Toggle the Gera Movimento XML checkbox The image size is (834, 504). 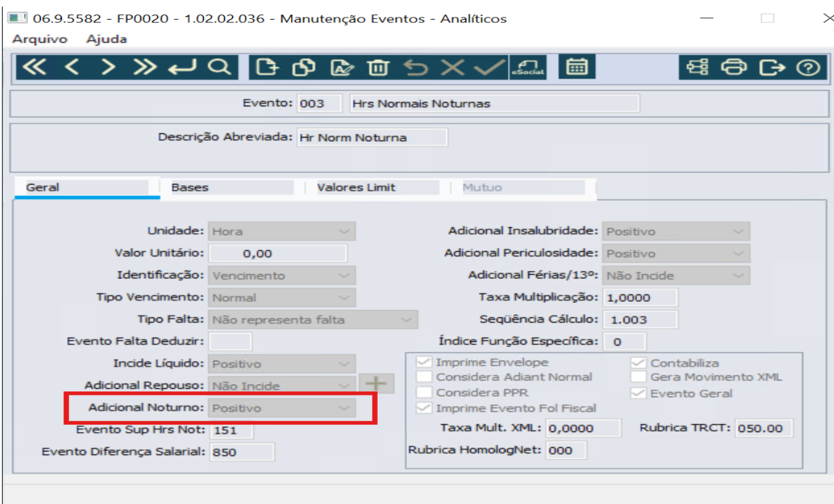point(638,377)
